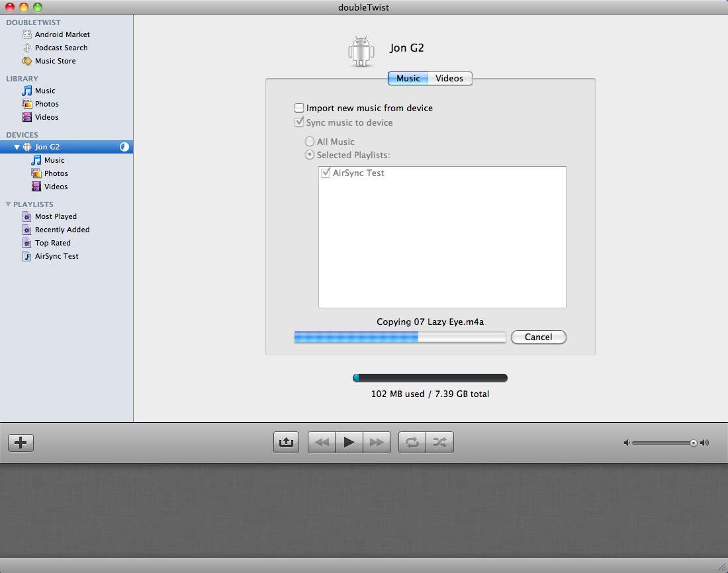Switch to the Videos tab

449,78
